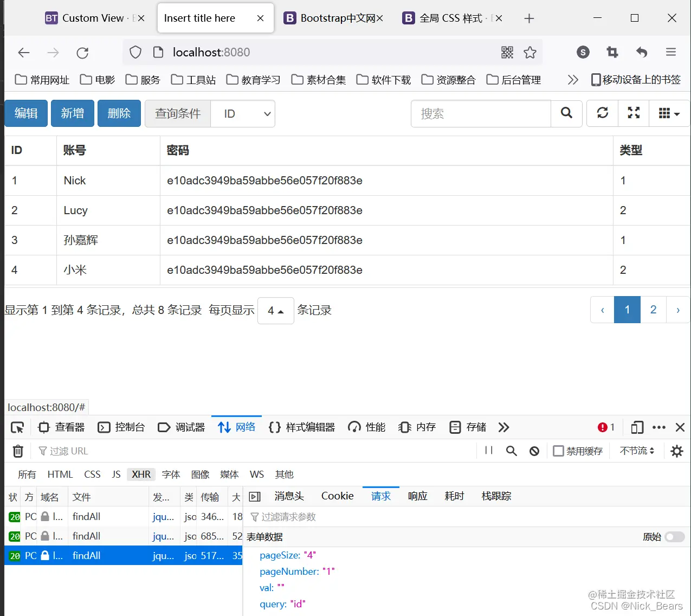The image size is (691, 616).
Task: Toggle the 原始 raw switch
Action: pyautogui.click(x=675, y=537)
